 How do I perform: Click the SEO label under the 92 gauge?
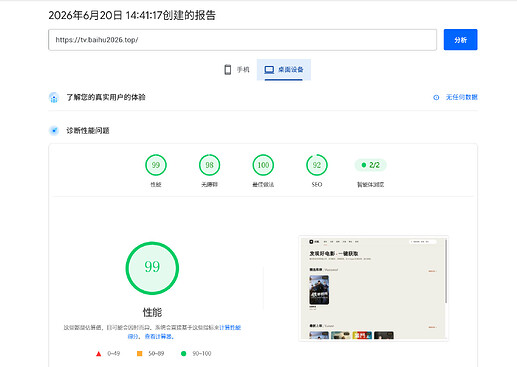click(x=317, y=184)
